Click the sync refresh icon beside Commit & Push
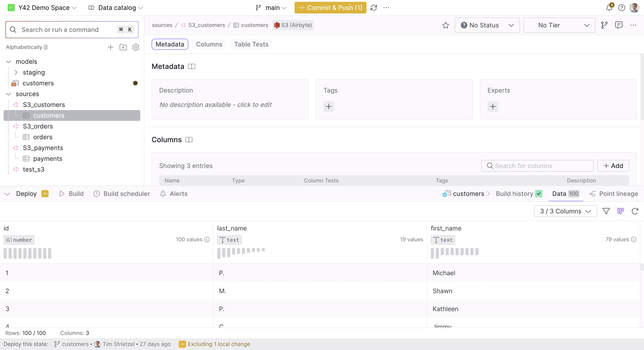The height and width of the screenshot is (350, 644). coord(373,8)
